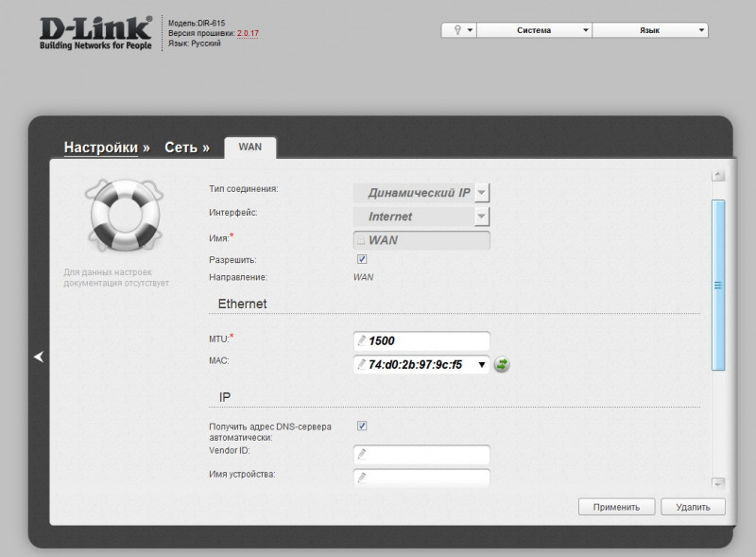
Task: Open the Язык language menu
Action: coord(650,30)
